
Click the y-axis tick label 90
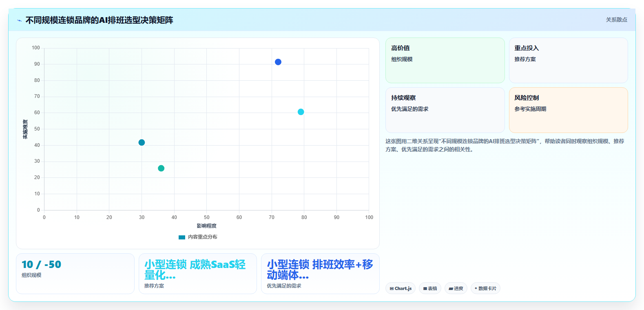coord(37,64)
